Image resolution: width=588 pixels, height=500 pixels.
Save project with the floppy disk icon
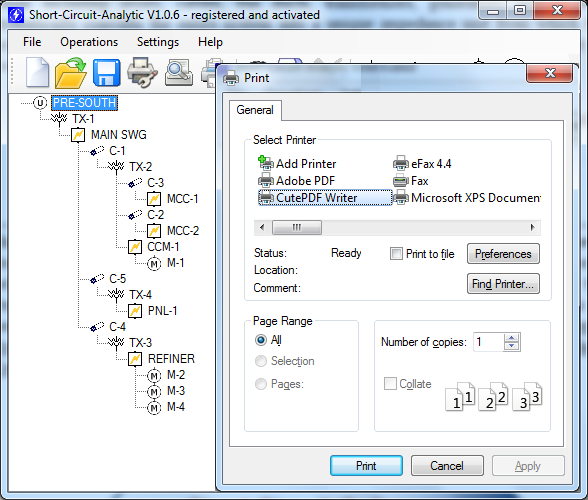point(106,72)
